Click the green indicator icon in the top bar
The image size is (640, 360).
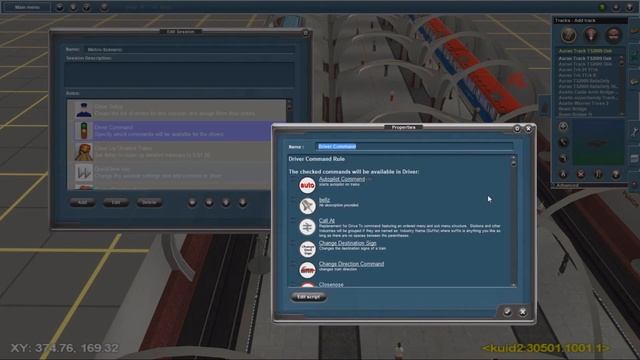pyautogui.click(x=602, y=7)
